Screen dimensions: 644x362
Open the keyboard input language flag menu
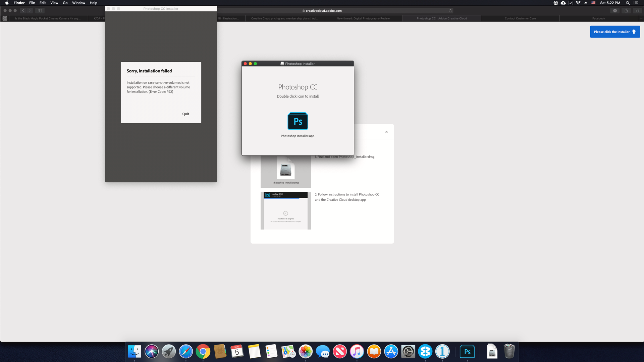point(593,3)
